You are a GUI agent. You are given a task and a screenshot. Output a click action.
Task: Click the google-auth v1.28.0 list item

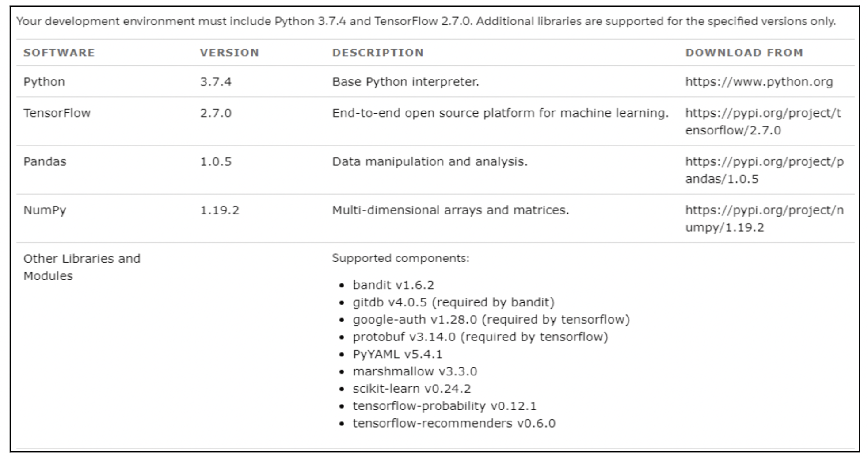491,319
